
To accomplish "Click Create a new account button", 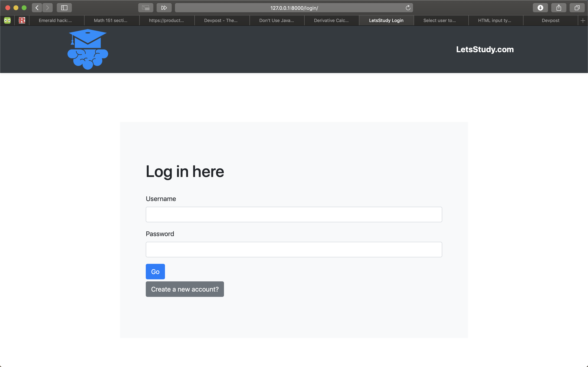I will pos(185,289).
